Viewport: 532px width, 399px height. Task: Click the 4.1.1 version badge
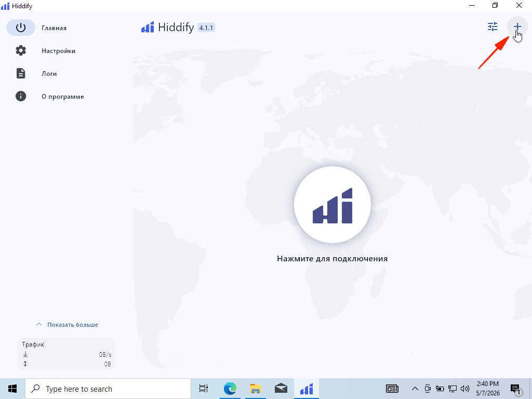coord(206,28)
